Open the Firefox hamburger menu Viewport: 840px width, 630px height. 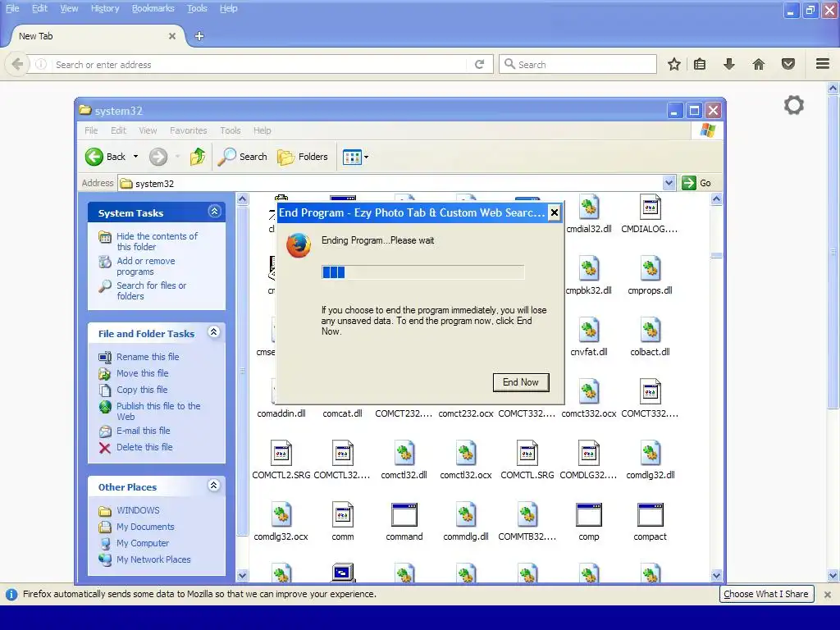[x=823, y=64]
